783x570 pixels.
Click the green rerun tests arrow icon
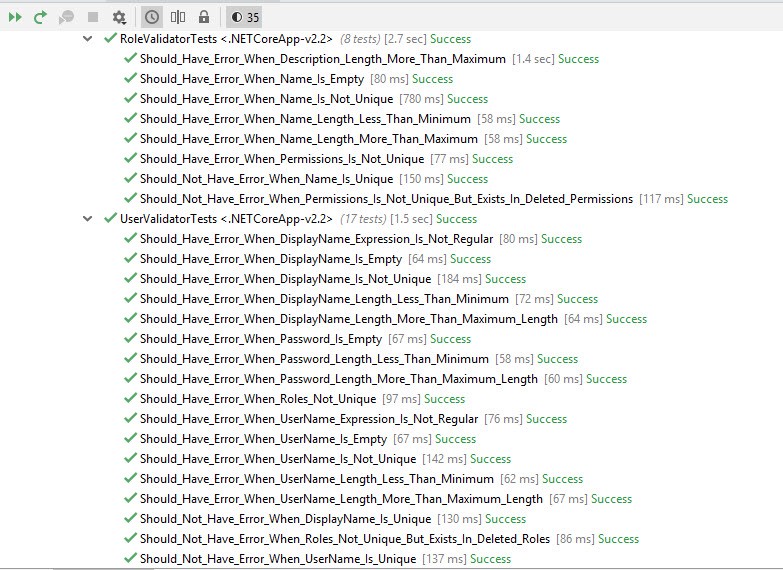[40, 17]
